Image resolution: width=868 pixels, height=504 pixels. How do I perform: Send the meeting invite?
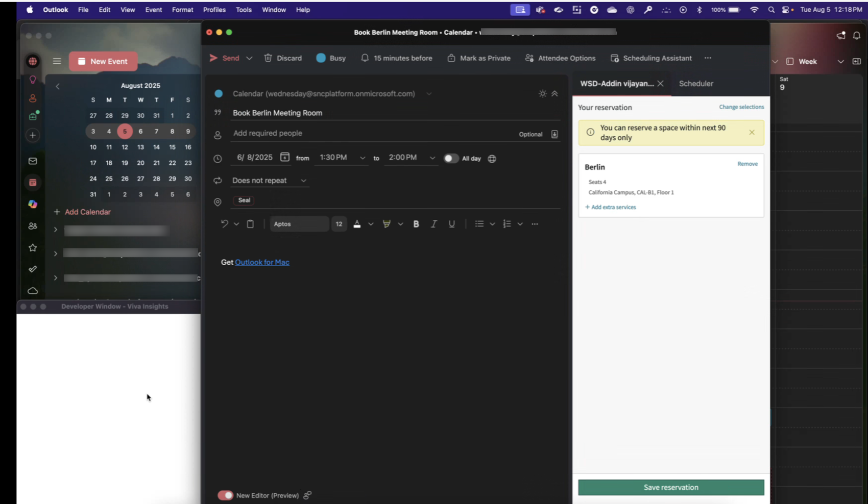click(x=224, y=58)
